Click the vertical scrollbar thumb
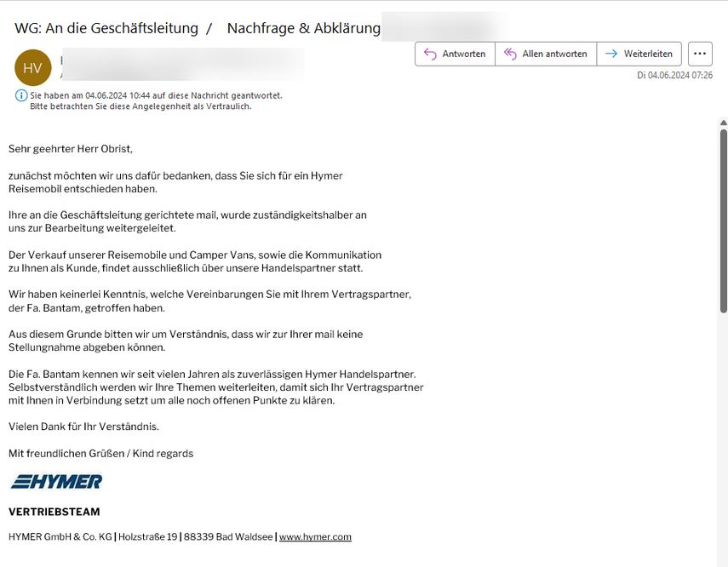The height and width of the screenshot is (567, 728). pyautogui.click(x=723, y=221)
